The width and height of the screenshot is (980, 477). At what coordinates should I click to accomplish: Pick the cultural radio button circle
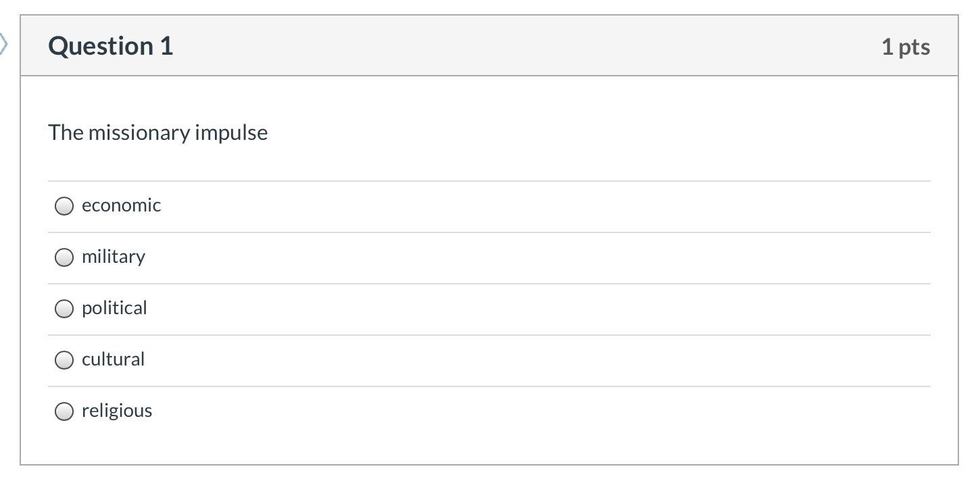(x=64, y=360)
